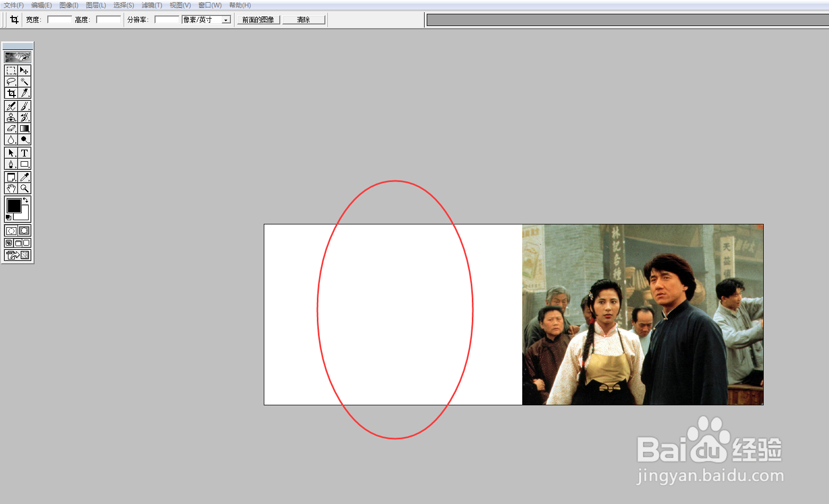Viewport: 829px width, 504px height.
Task: Open the 选择(S) menu
Action: click(x=124, y=5)
